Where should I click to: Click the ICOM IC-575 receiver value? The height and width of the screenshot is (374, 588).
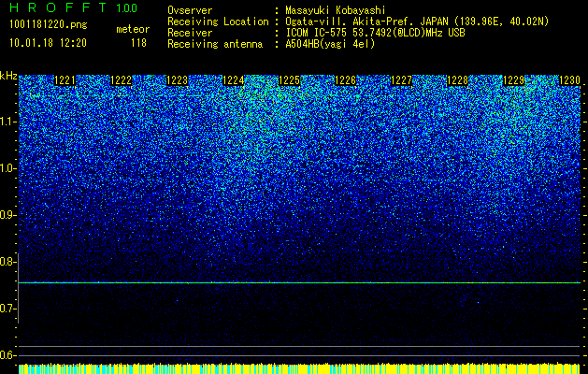coord(375,33)
